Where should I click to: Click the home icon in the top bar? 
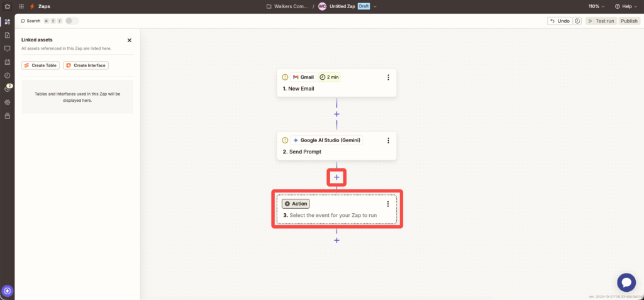point(7,6)
